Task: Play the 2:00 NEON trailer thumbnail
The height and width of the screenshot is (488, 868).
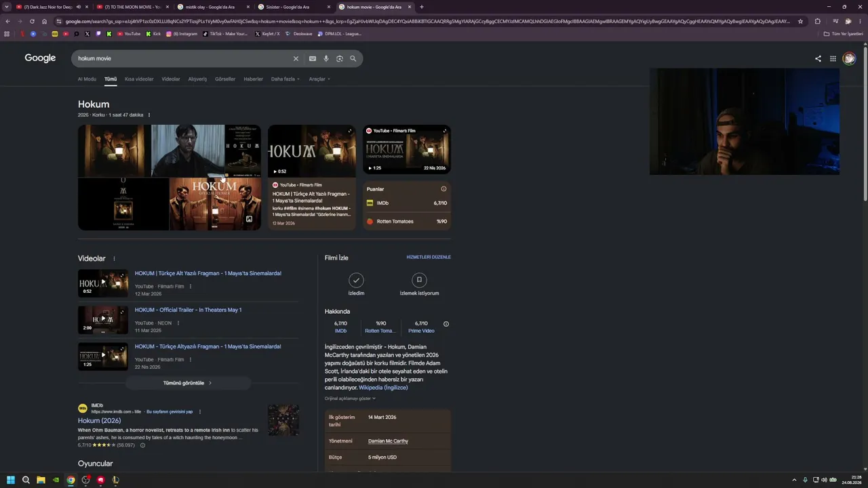Action: [102, 320]
